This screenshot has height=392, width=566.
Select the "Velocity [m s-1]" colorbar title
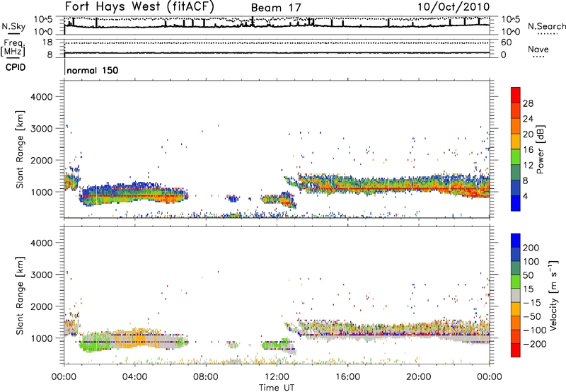click(x=553, y=295)
